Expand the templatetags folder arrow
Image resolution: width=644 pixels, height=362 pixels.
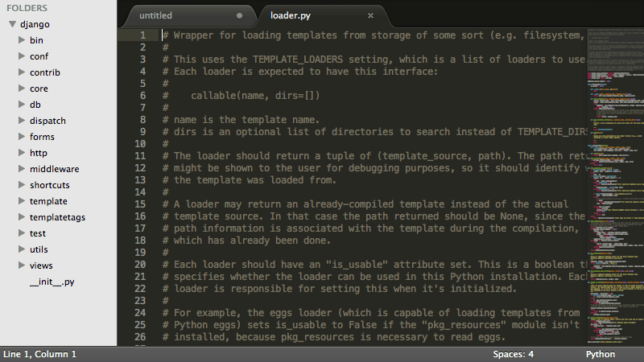pos(22,217)
